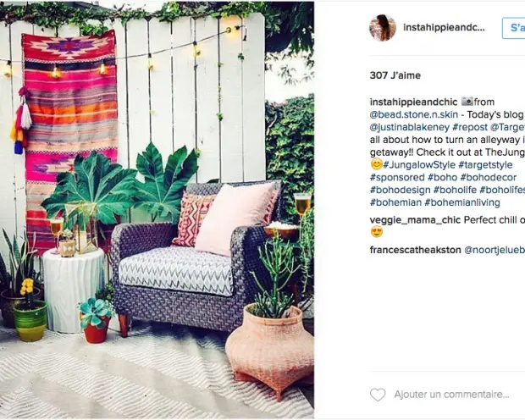Viewport: 525px width, 420px height.
Task: Open the #bohodesign hashtag
Action: pyautogui.click(x=401, y=190)
